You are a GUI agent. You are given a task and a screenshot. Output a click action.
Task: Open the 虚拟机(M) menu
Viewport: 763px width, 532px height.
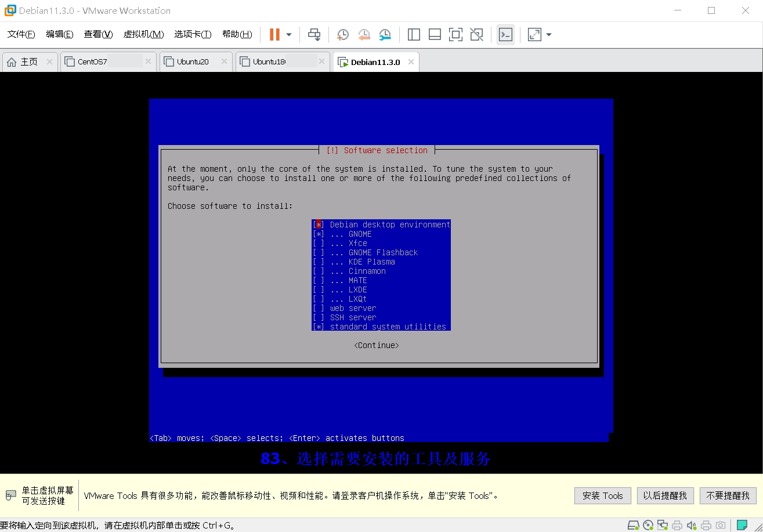[x=143, y=34]
